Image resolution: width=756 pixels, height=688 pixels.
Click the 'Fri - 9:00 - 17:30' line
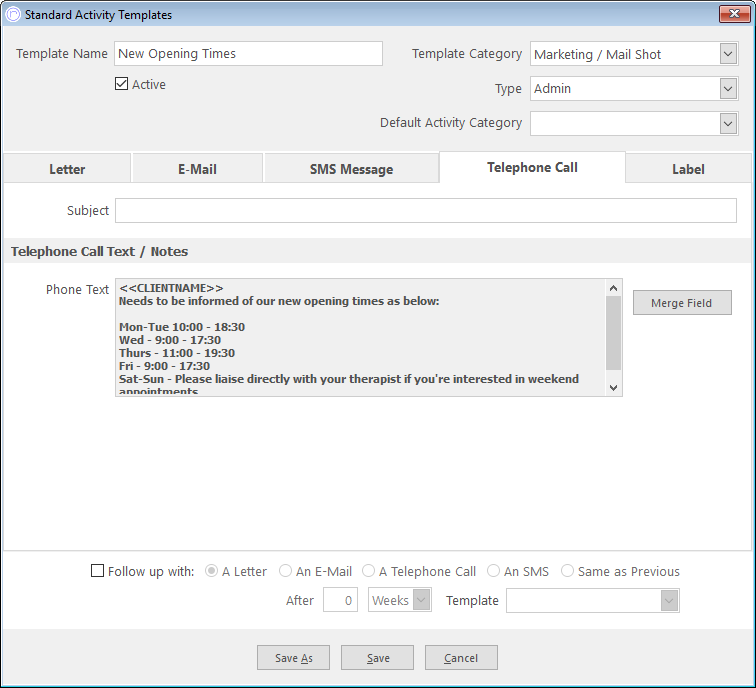164,366
